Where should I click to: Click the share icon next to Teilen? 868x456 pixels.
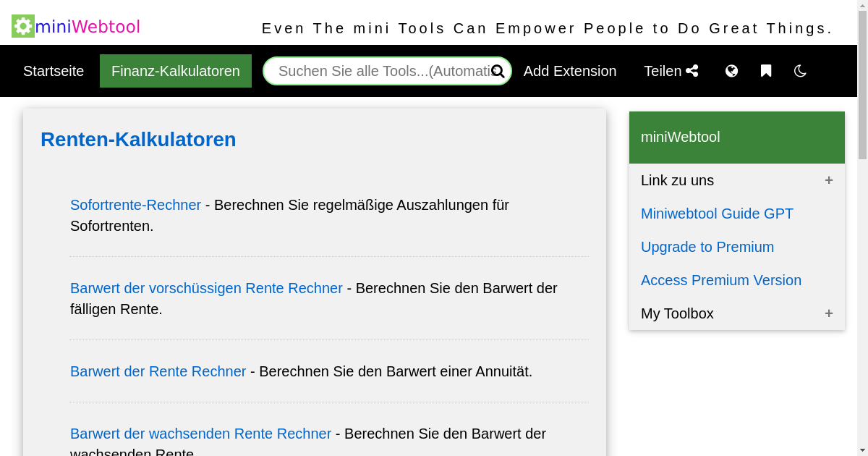tap(692, 70)
